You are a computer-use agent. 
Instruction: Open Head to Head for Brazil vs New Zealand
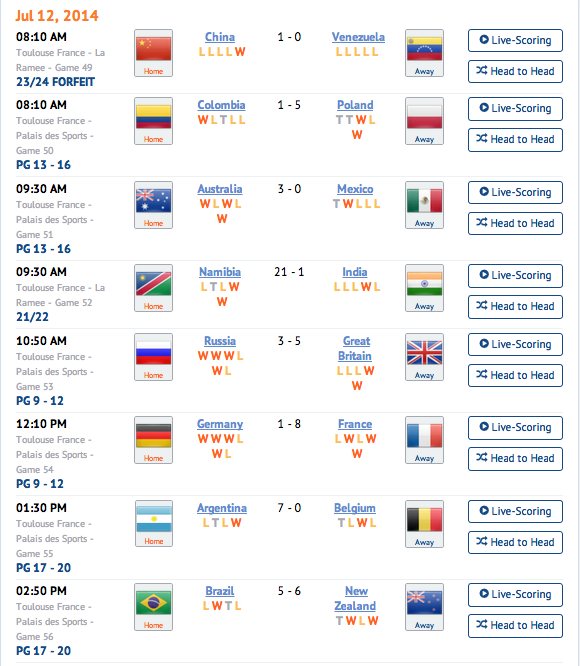pyautogui.click(x=515, y=626)
